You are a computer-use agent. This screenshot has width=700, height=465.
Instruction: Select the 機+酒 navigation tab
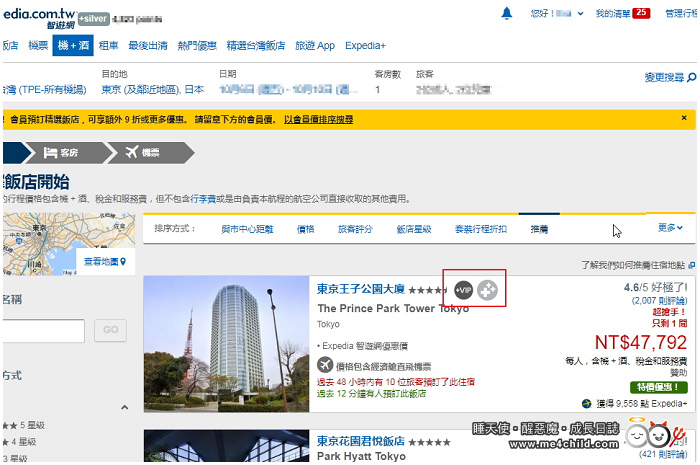(73, 46)
